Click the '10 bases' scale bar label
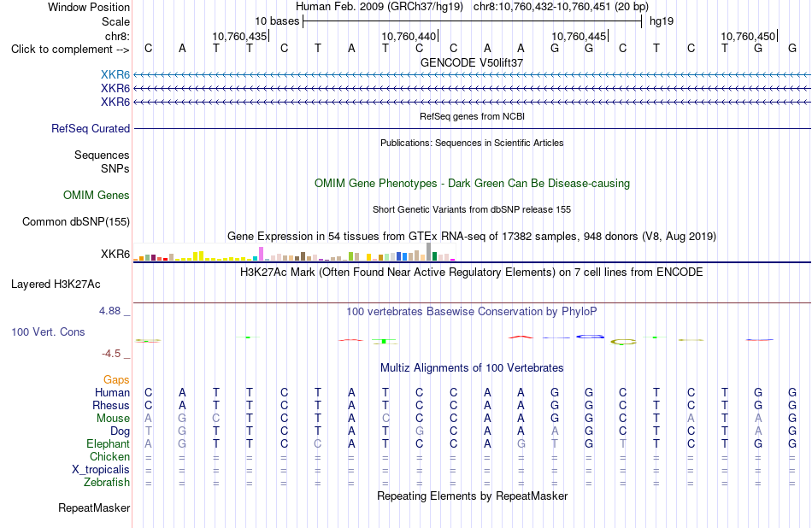The width and height of the screenshot is (812, 528). tap(277, 21)
